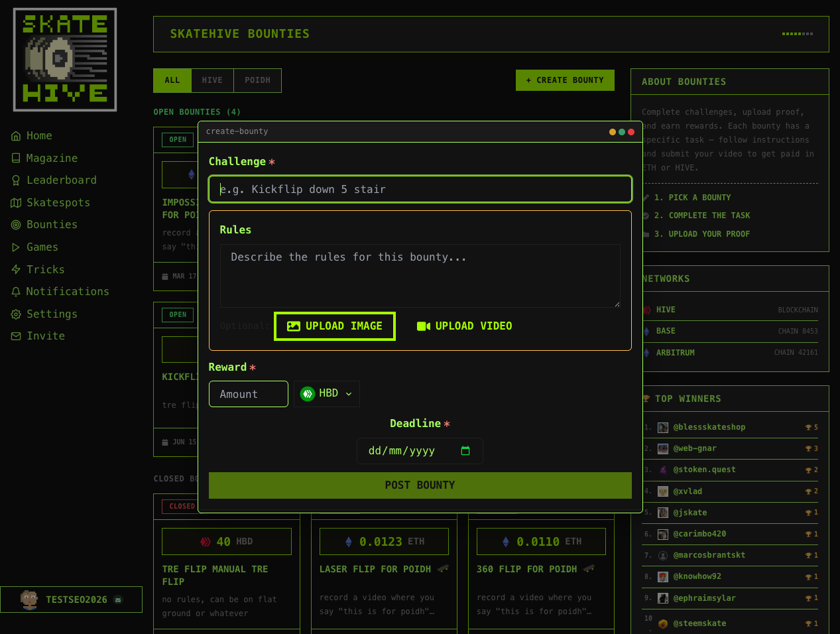Click the Skatehive logo image
This screenshot has width=840, height=634.
(65, 60)
